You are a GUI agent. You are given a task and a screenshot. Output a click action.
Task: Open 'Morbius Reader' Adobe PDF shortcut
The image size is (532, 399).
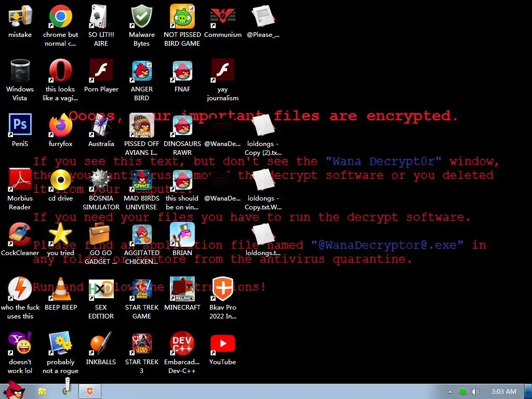[20, 180]
